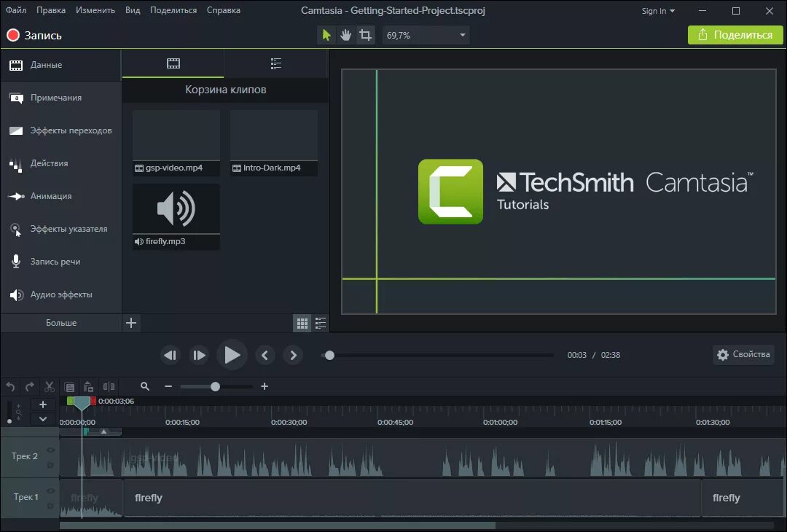
Task: Open the Запись речи narration panel
Action: coord(60,262)
